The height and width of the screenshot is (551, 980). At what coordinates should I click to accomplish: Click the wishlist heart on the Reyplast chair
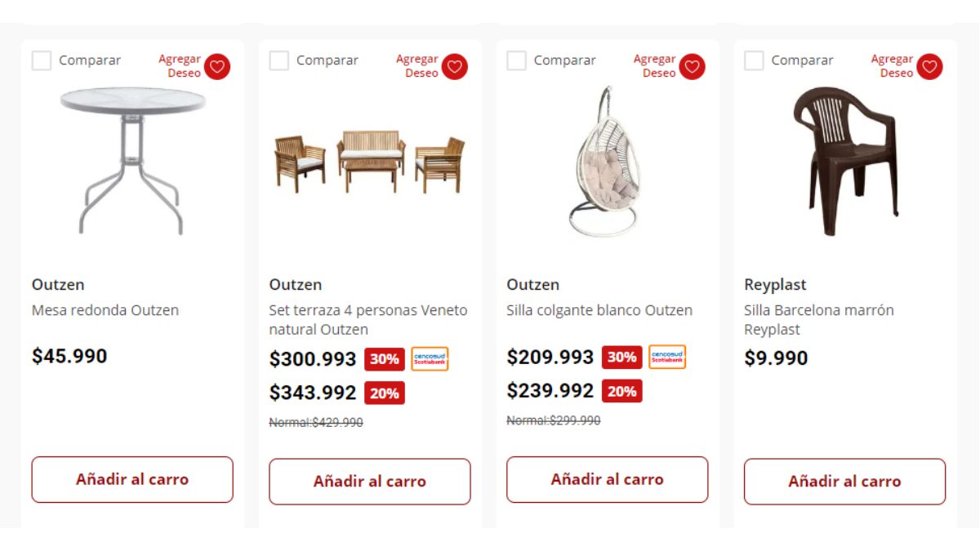[x=929, y=67]
